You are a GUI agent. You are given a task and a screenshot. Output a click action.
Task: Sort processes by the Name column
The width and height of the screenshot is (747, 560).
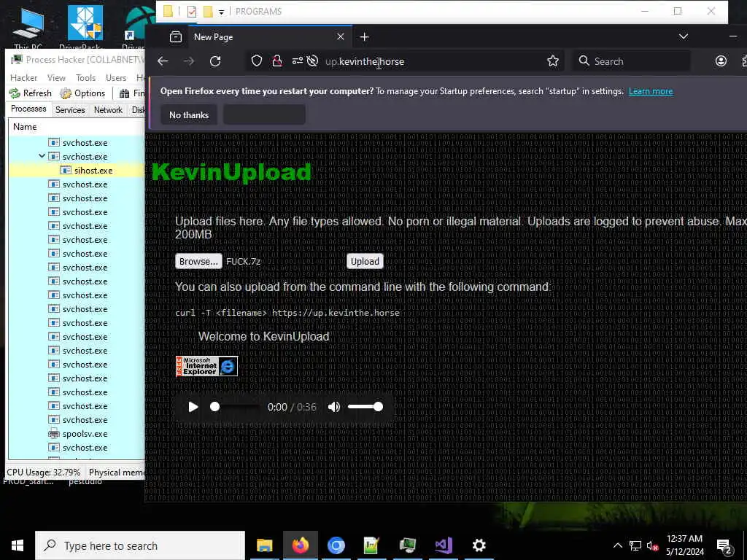[x=76, y=127]
